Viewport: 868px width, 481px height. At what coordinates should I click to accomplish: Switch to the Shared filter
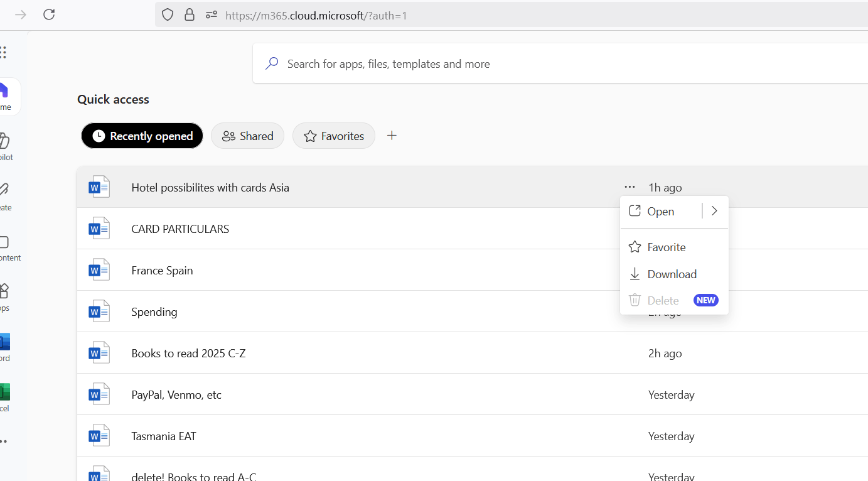coord(247,136)
